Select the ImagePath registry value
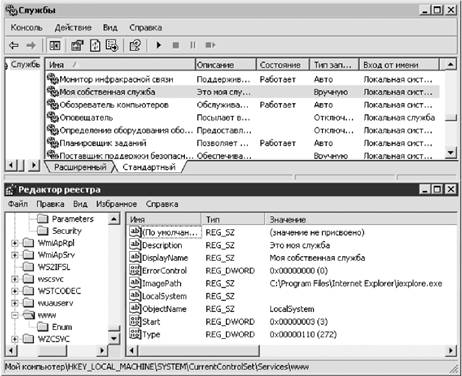The image size is (462, 376). [161, 284]
